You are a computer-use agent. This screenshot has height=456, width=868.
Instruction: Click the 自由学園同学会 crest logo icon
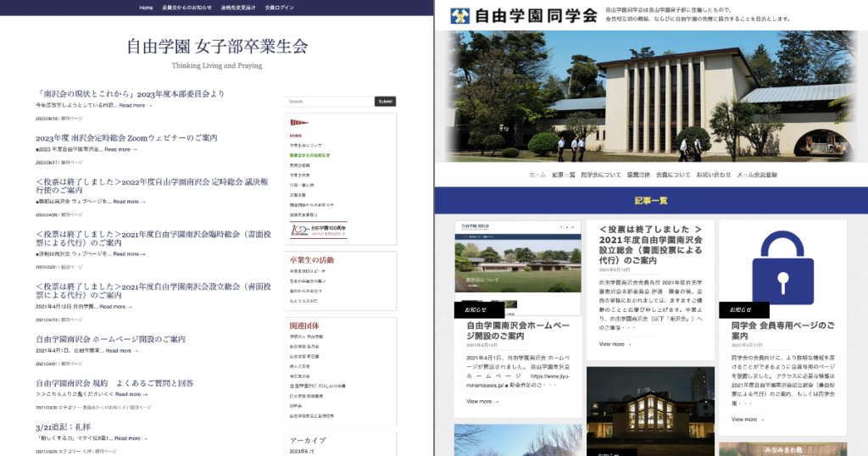(459, 15)
